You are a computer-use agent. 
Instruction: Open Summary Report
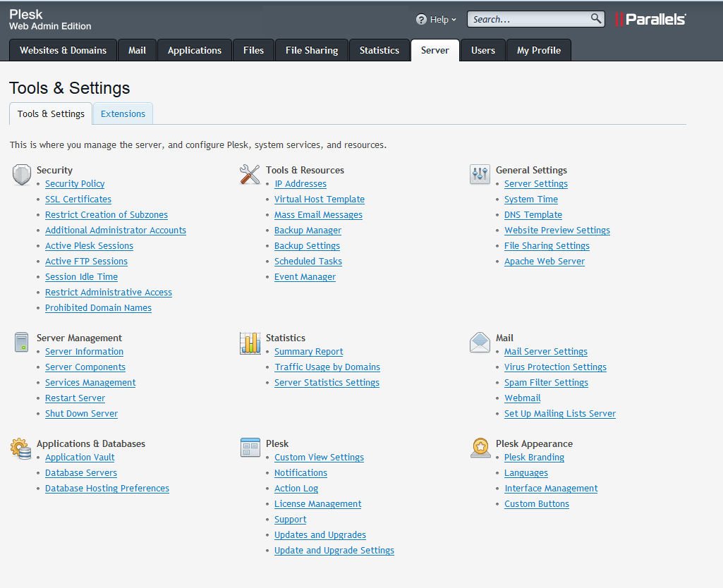point(309,352)
